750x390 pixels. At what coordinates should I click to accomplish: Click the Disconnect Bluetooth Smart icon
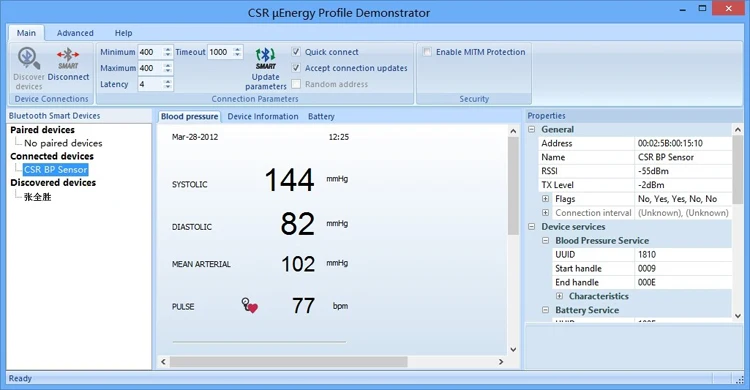(x=68, y=58)
